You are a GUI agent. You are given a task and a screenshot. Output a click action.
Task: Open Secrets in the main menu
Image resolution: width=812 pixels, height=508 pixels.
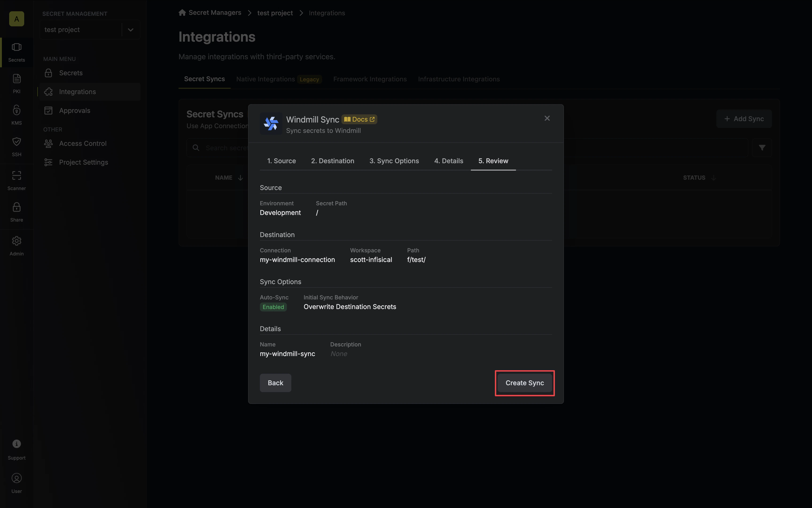click(90, 73)
